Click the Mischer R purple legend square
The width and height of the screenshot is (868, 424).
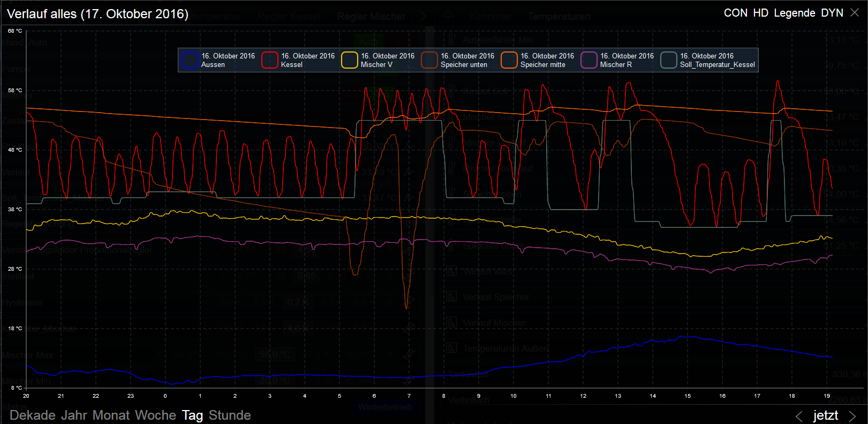point(589,60)
